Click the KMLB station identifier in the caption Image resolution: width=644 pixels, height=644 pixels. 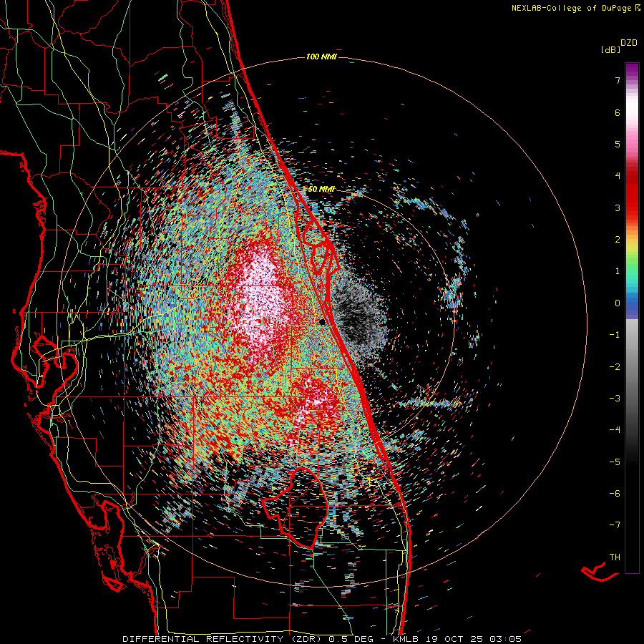(x=404, y=639)
